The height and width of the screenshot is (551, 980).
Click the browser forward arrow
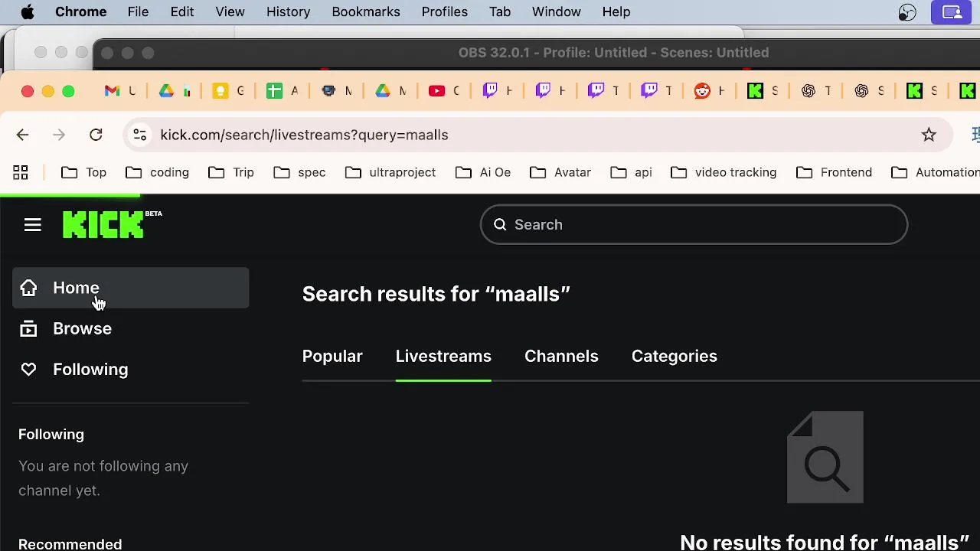click(59, 135)
